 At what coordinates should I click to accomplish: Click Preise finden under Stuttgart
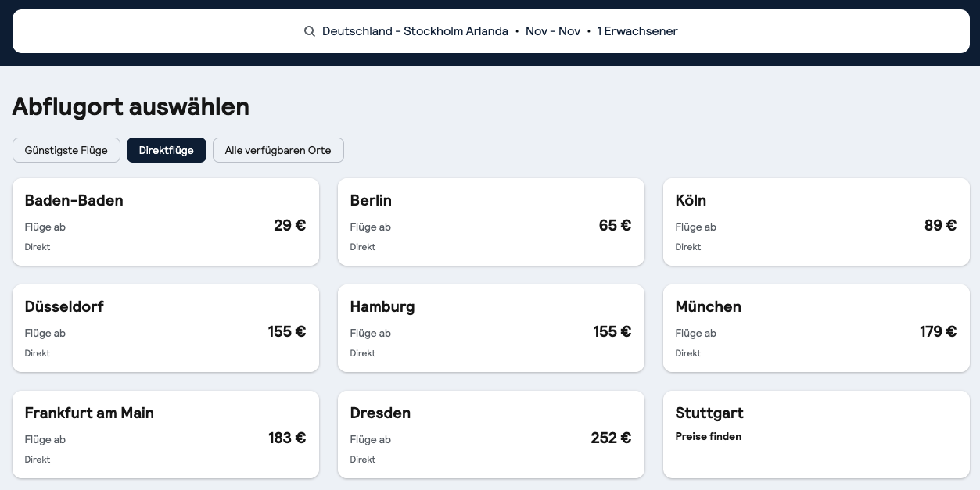click(x=708, y=437)
